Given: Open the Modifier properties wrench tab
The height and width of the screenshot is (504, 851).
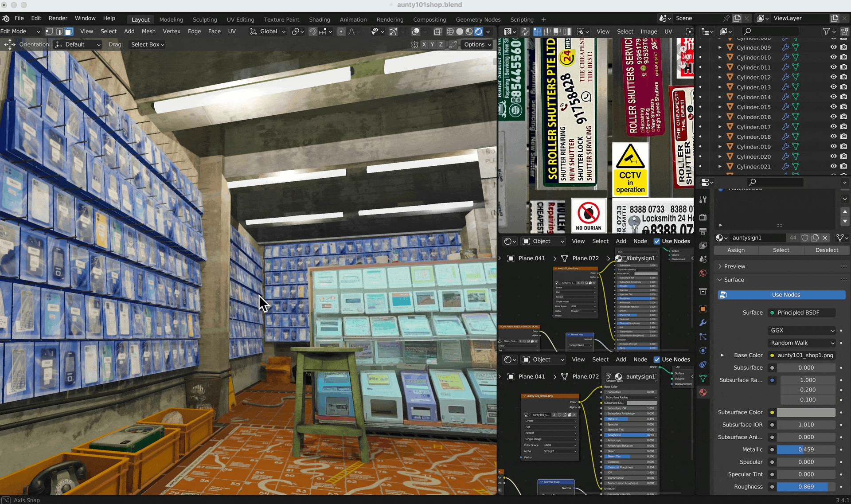Looking at the screenshot, I should click(703, 323).
